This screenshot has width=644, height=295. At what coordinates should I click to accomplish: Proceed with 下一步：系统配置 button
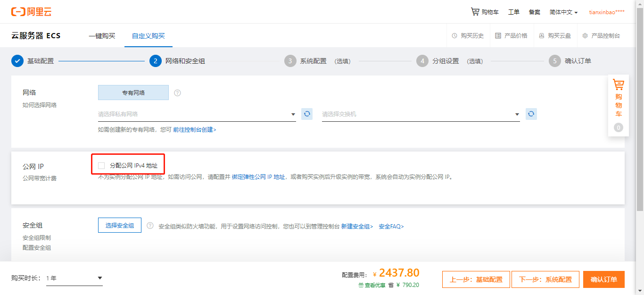coord(545,279)
